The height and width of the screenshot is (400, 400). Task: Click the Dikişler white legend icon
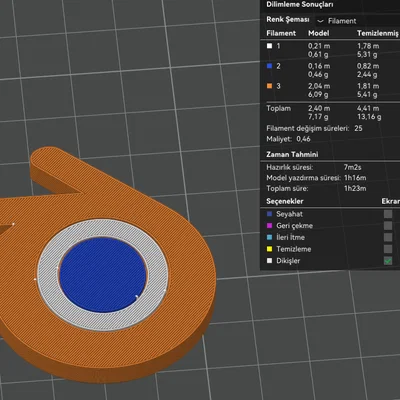pyautogui.click(x=270, y=261)
